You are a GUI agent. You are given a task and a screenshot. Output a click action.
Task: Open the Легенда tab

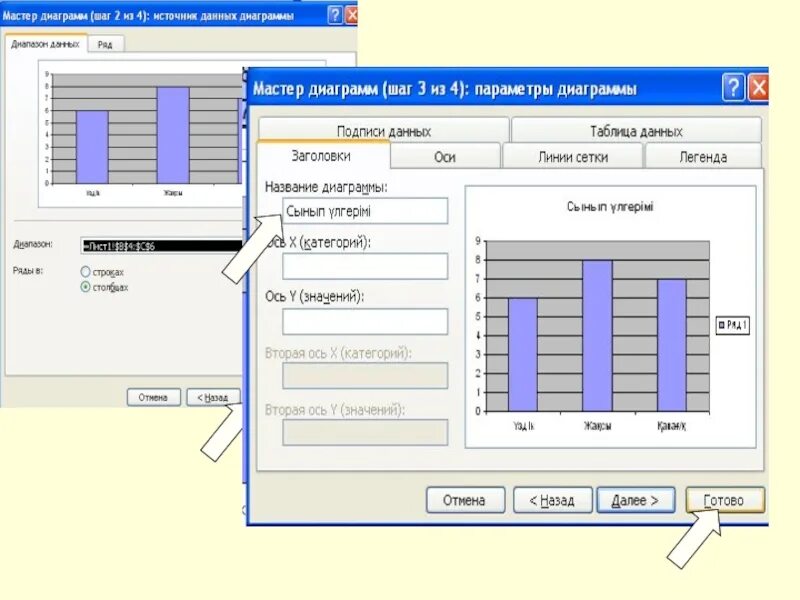pos(703,157)
